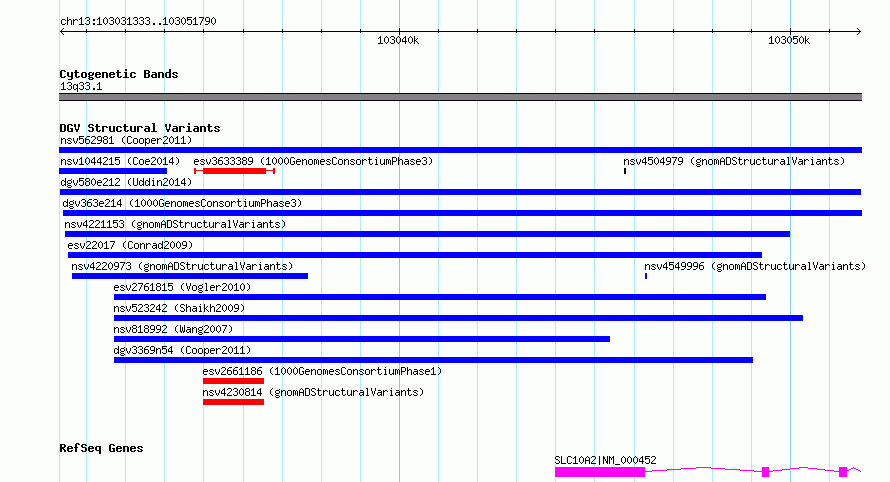Open the nsv1044215 (Coe2014) variant label
890x482 pixels.
(x=120, y=161)
